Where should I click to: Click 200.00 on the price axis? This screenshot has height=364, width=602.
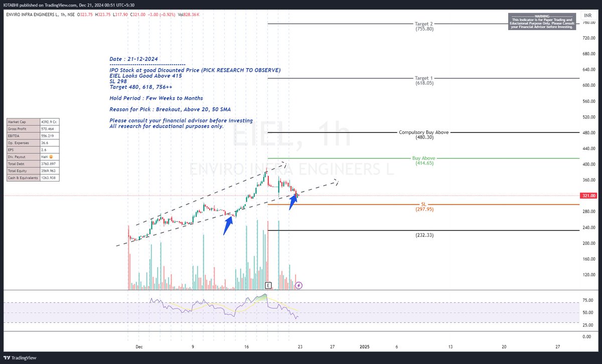588,243
